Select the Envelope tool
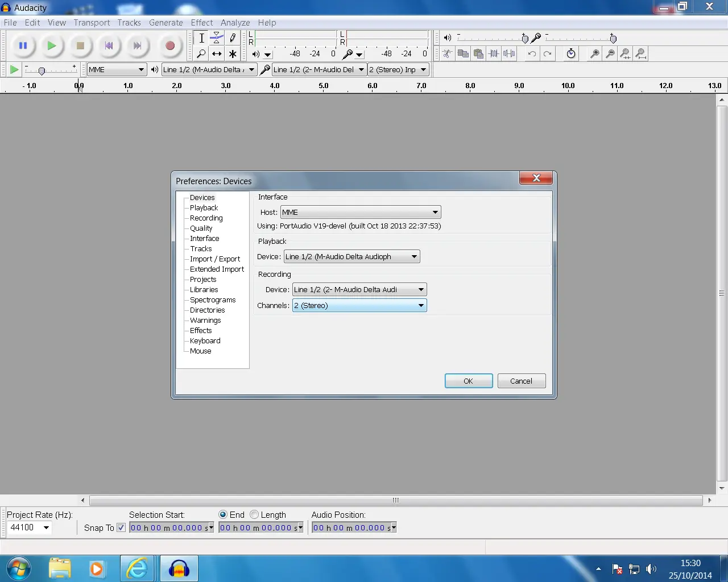Image resolution: width=728 pixels, height=582 pixels. [217, 38]
